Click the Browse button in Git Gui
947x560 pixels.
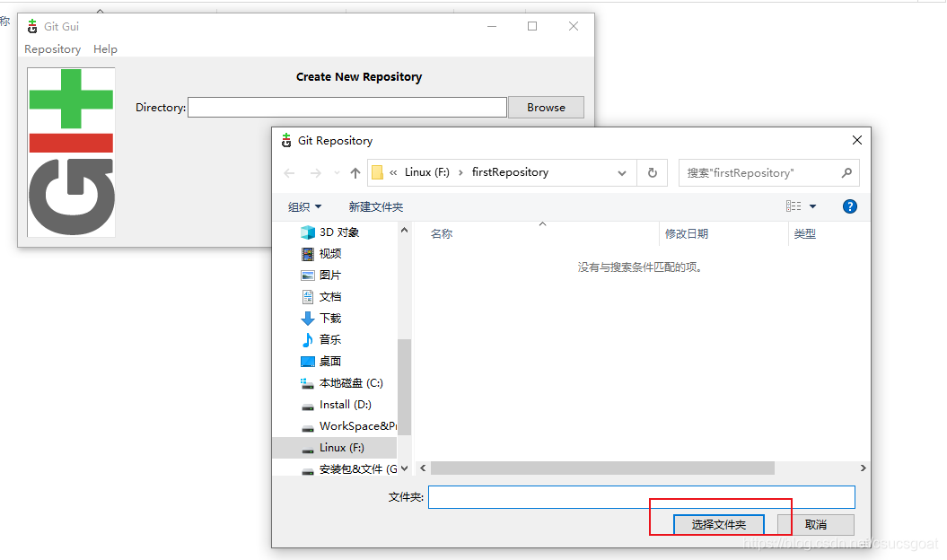click(x=546, y=107)
